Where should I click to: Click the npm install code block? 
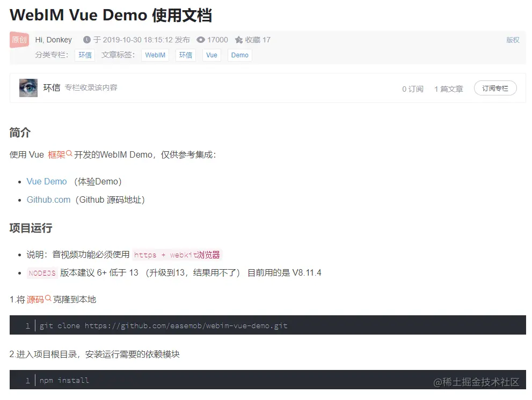coord(268,380)
